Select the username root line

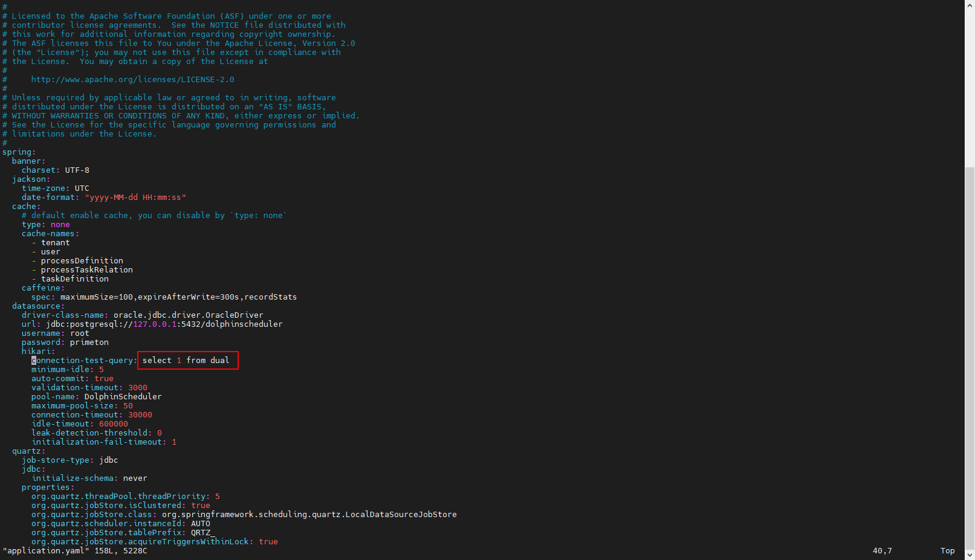pyautogui.click(x=55, y=333)
